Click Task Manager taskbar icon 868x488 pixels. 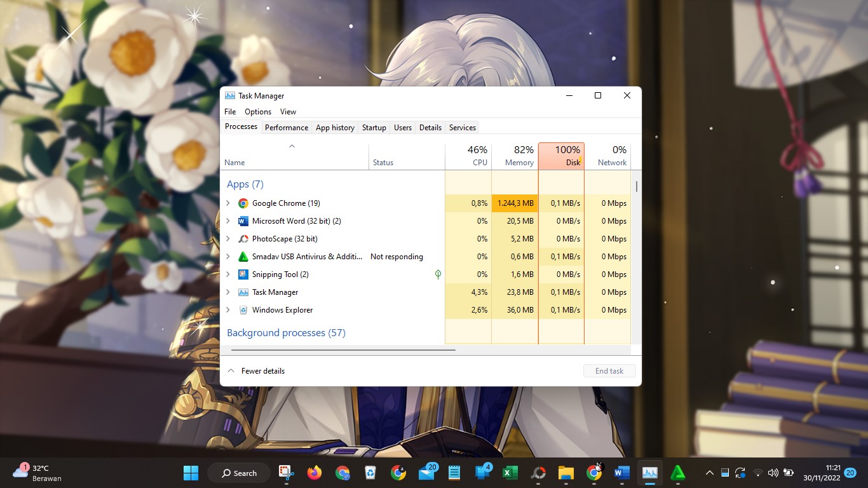(650, 473)
